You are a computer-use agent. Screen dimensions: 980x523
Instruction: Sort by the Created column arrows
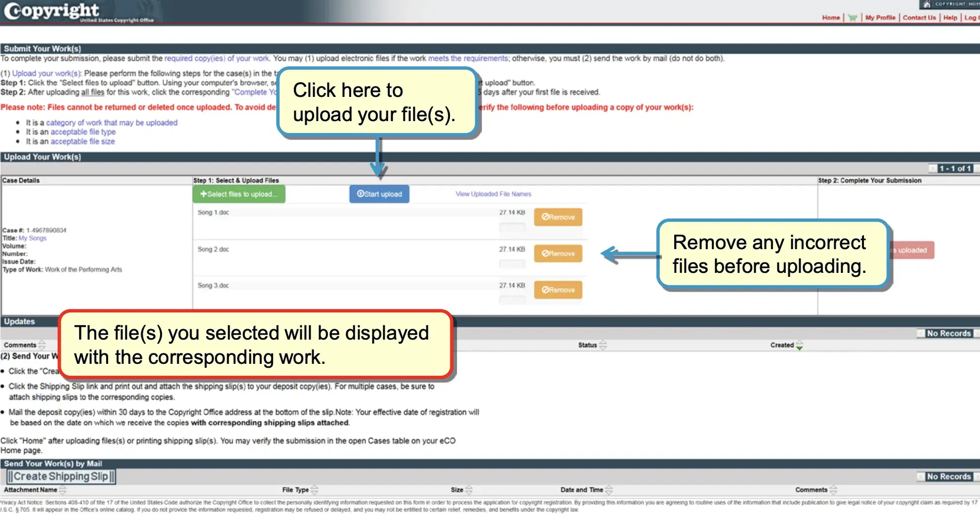click(799, 345)
